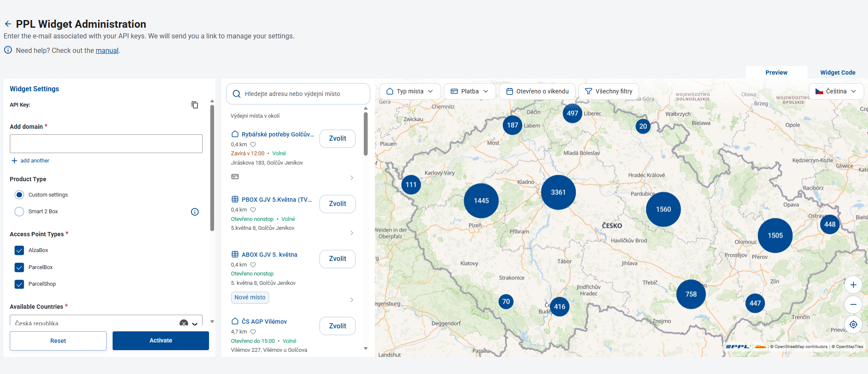Switch to the Preview tab
Viewport: 868px width, 374px height.
pyautogui.click(x=776, y=72)
